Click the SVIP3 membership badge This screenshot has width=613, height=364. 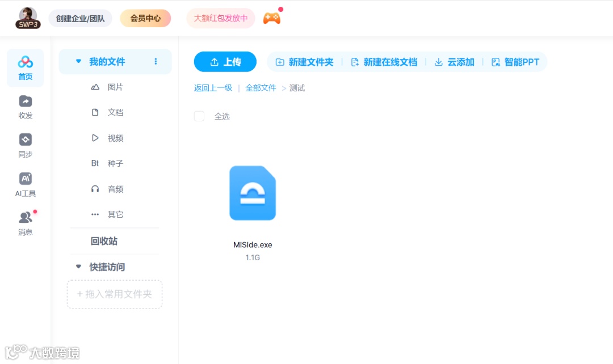click(x=28, y=24)
